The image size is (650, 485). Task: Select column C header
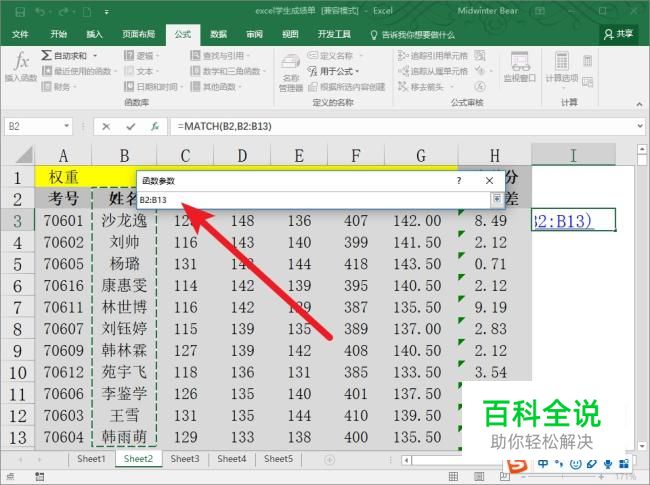pos(185,155)
